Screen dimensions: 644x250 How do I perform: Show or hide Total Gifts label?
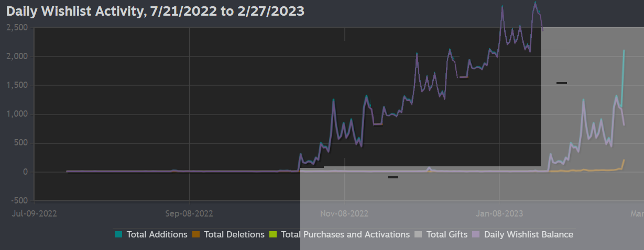click(447, 235)
